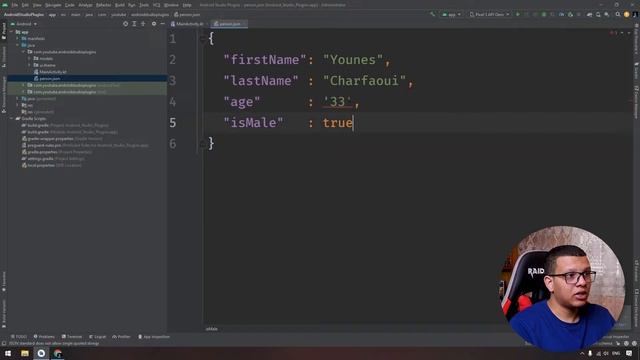Image resolution: width=640 pixels, height=360 pixels.
Task: Collapse the Gradle Scripts node
Action: pos(11,119)
